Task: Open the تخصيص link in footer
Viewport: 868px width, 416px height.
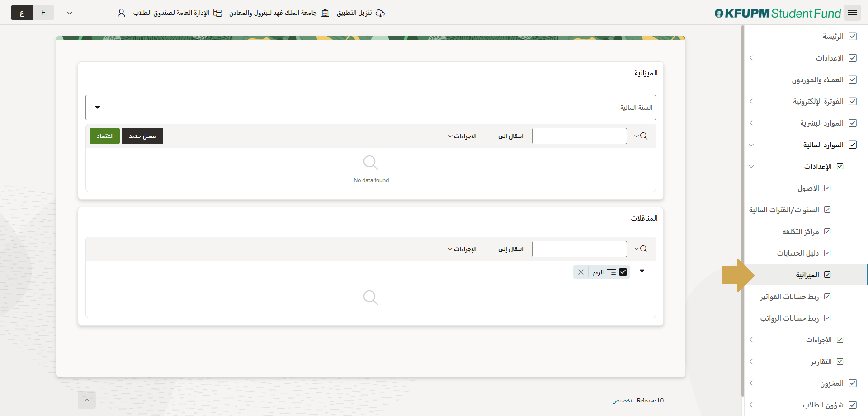Action: tap(623, 401)
